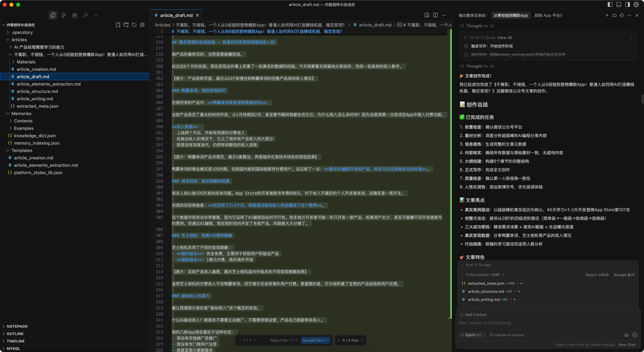
Task: Open the background agents cloud icon
Action: (x=614, y=15)
